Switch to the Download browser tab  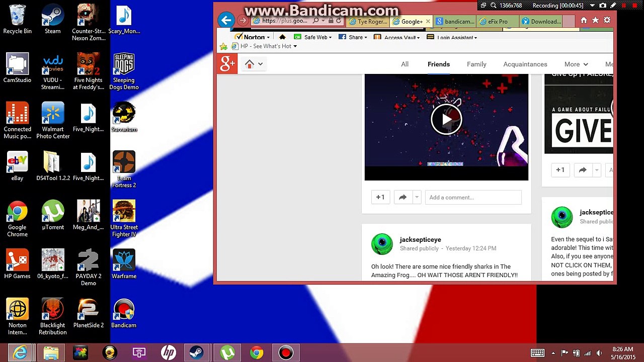coord(541,22)
